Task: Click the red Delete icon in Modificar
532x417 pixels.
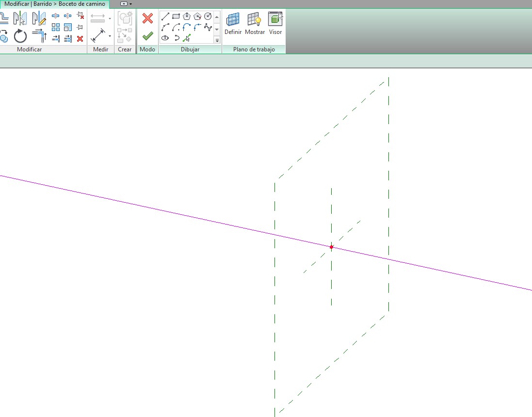Action: click(80, 39)
